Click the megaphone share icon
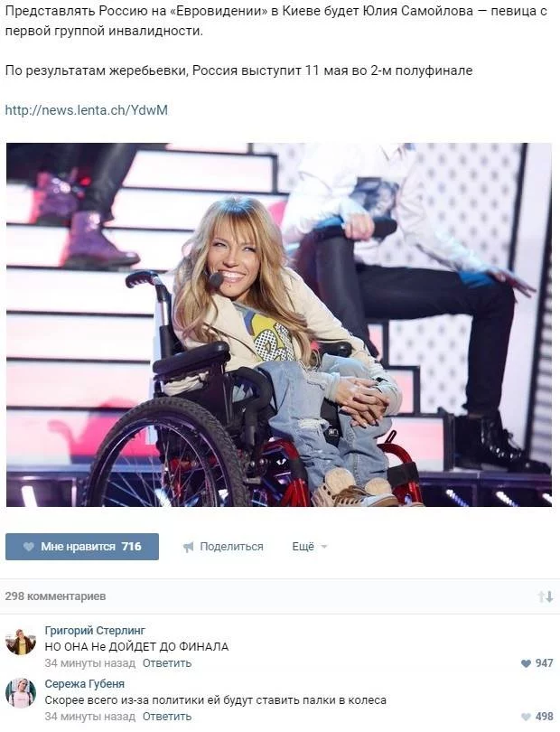The height and width of the screenshot is (732, 560). (188, 547)
